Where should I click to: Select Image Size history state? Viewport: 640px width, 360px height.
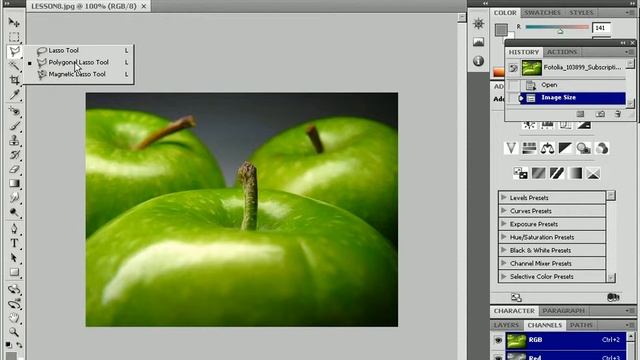(x=573, y=98)
